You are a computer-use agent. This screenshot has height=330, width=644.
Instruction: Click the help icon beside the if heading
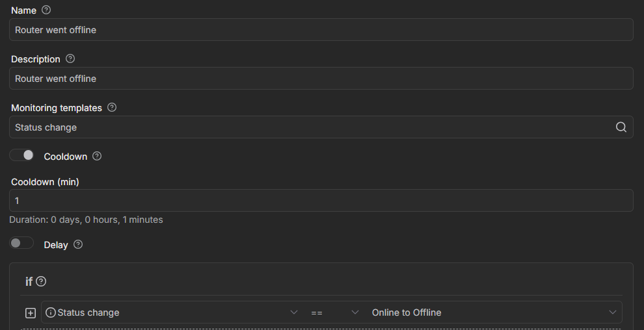[41, 281]
